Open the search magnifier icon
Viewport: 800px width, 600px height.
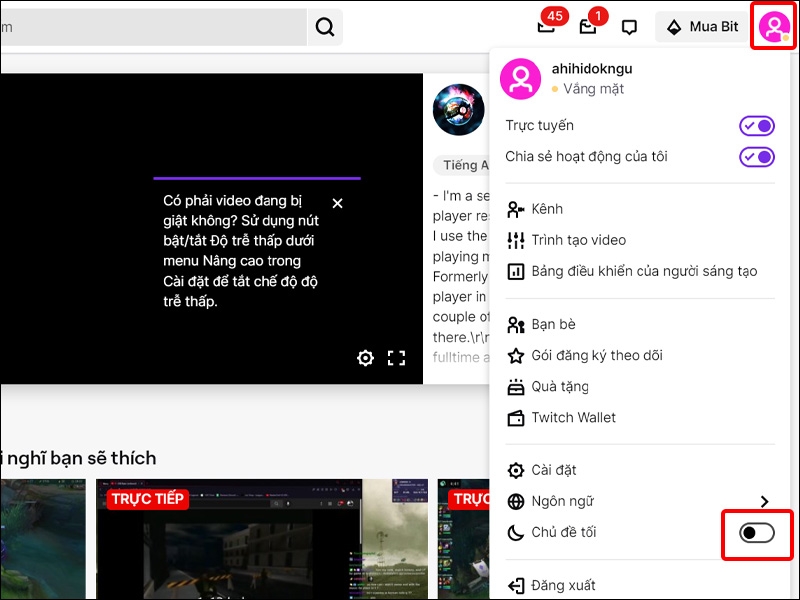coord(324,27)
